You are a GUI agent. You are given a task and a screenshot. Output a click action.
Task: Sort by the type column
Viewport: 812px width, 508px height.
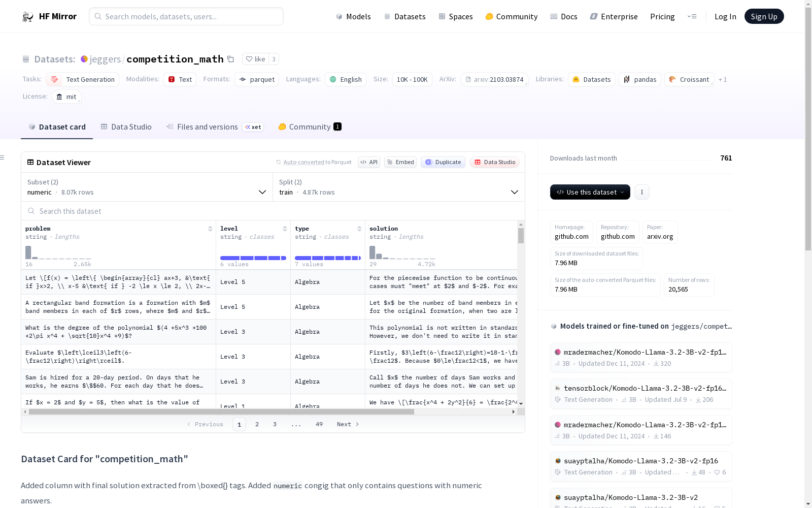(x=359, y=229)
